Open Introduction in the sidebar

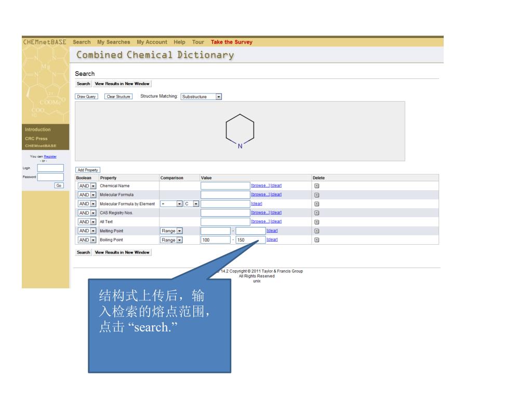pyautogui.click(x=37, y=129)
